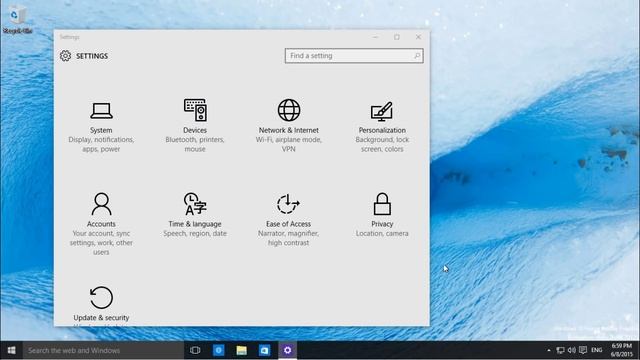This screenshot has width=640, height=360.
Task: Click the "Time & language" label text
Action: click(x=195, y=224)
